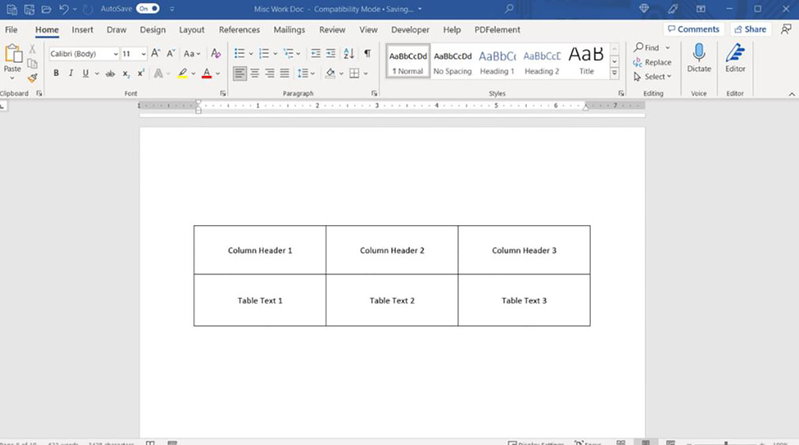Click the Column Header 2 table cell
799x445 pixels.
pos(392,250)
